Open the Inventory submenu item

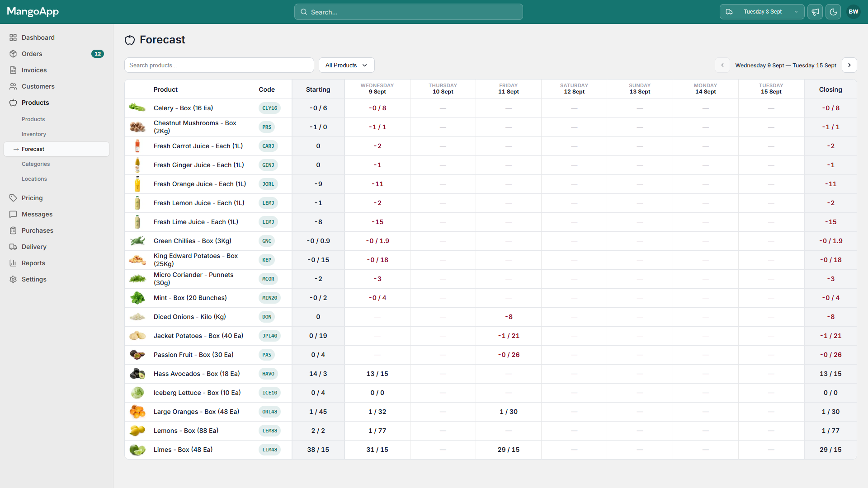point(34,134)
